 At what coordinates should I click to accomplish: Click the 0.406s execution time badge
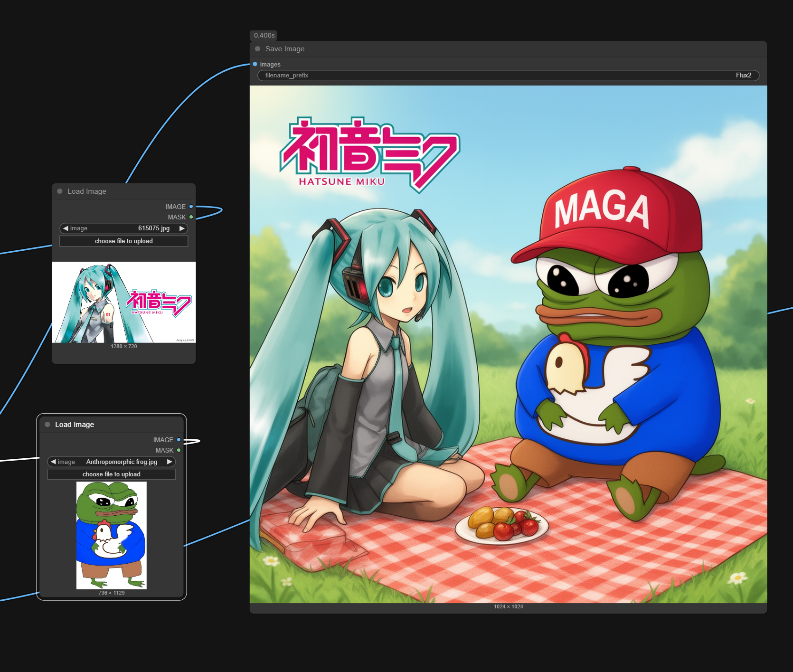tap(264, 35)
